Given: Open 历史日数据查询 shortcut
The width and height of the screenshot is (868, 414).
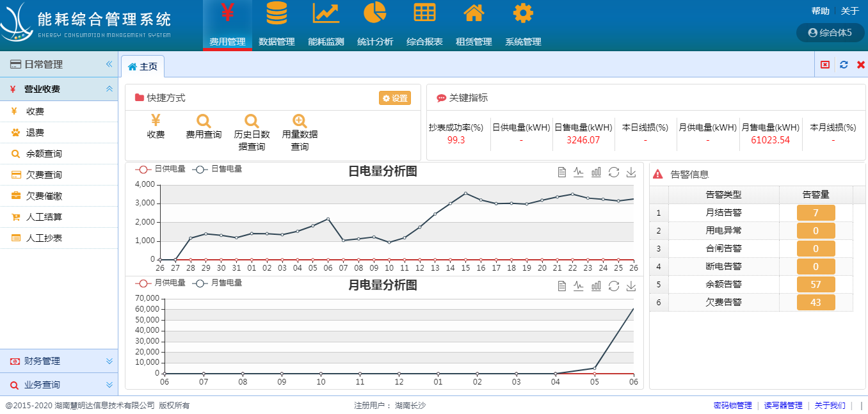Looking at the screenshot, I should pyautogui.click(x=252, y=121).
